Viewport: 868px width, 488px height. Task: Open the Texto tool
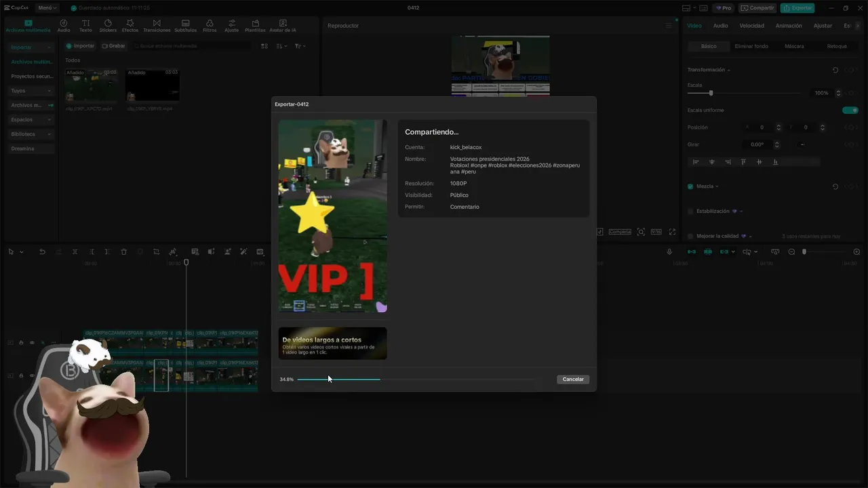tap(85, 26)
